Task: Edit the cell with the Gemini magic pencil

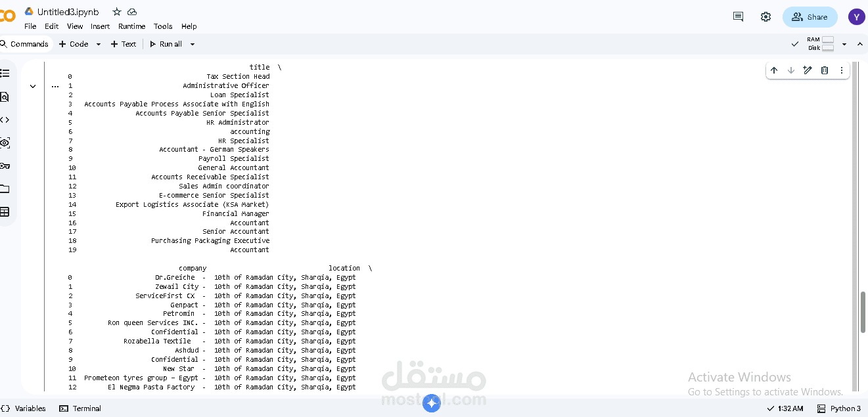Action: point(808,70)
